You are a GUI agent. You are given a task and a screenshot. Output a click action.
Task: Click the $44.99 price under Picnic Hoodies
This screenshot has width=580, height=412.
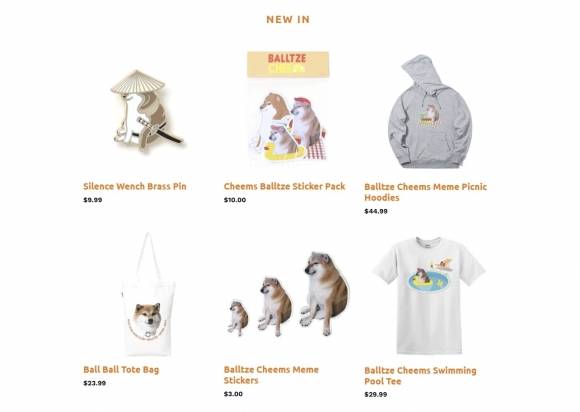click(376, 211)
